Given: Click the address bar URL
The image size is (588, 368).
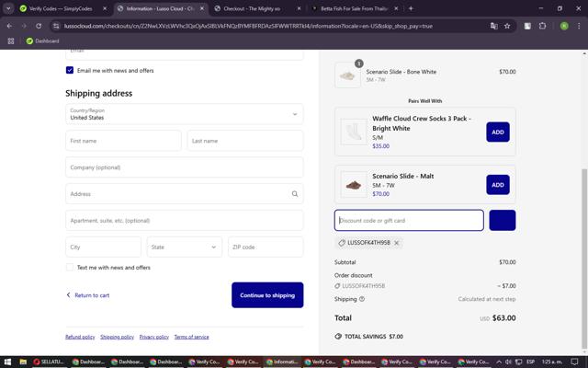Looking at the screenshot, I should pos(248,26).
